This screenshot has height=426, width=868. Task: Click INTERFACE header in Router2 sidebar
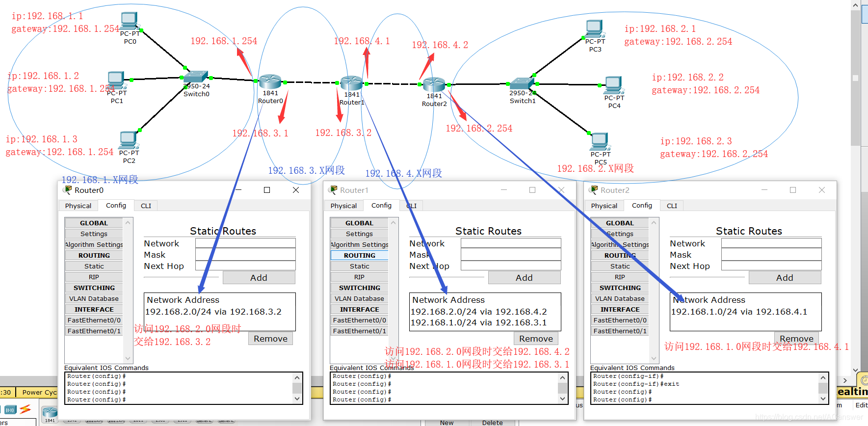[620, 309]
